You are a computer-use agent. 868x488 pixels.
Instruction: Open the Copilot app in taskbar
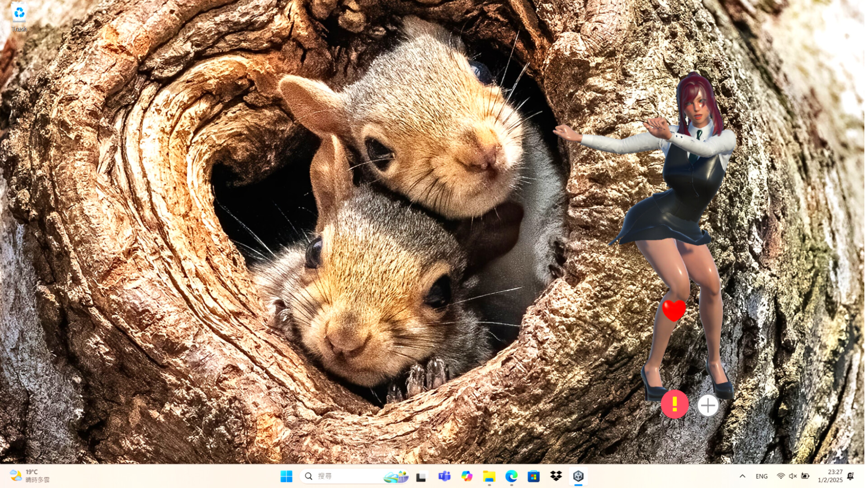467,476
